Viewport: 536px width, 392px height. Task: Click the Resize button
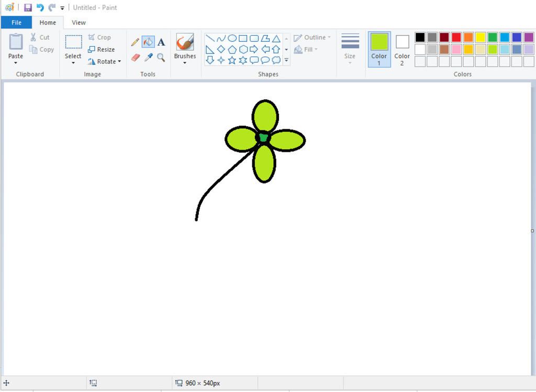point(101,50)
